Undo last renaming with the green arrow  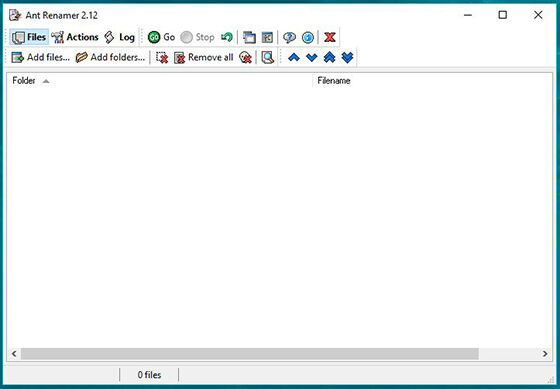coord(227,37)
